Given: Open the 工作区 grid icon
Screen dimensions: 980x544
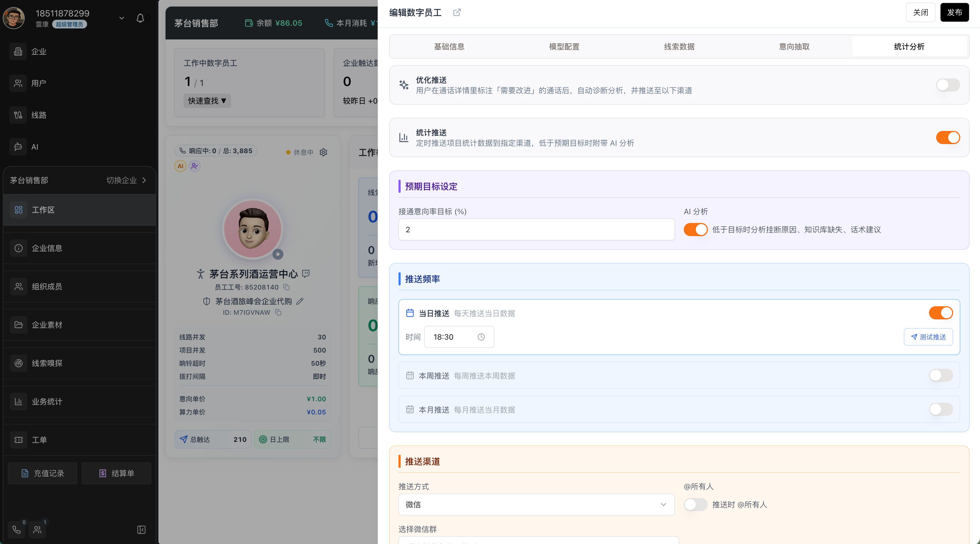Looking at the screenshot, I should click(x=19, y=210).
